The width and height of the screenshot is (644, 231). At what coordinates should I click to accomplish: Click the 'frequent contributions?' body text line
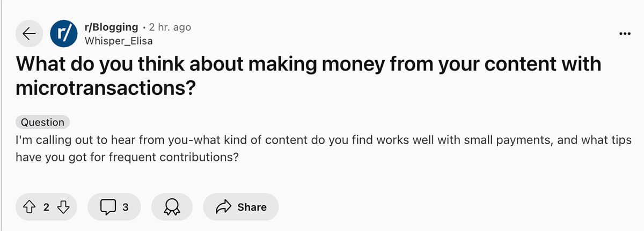point(127,159)
